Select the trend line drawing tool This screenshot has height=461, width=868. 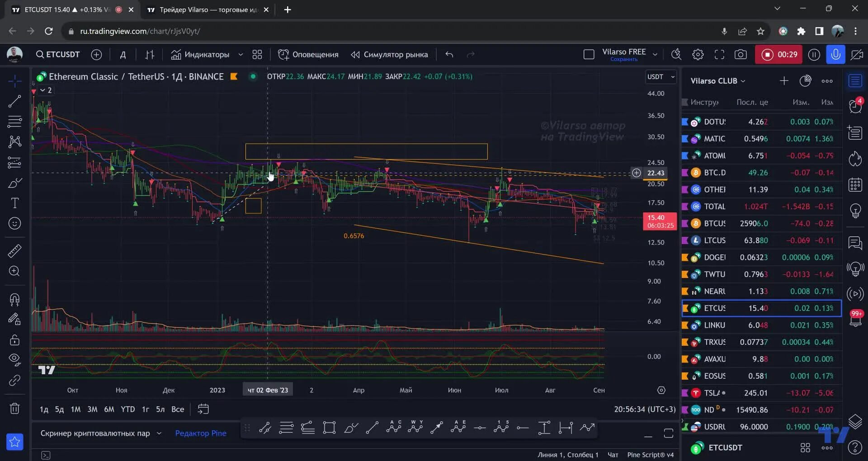click(x=14, y=101)
